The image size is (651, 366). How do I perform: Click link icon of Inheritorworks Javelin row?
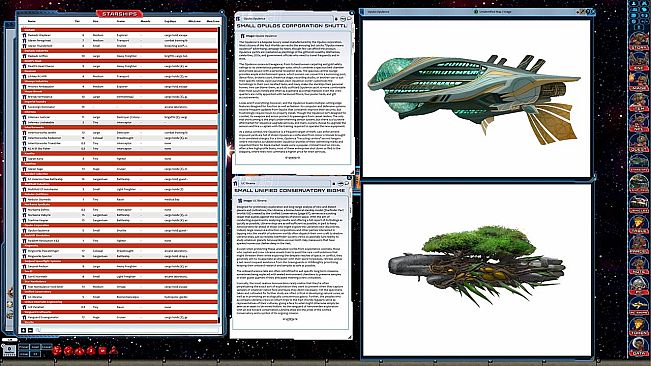[24, 133]
